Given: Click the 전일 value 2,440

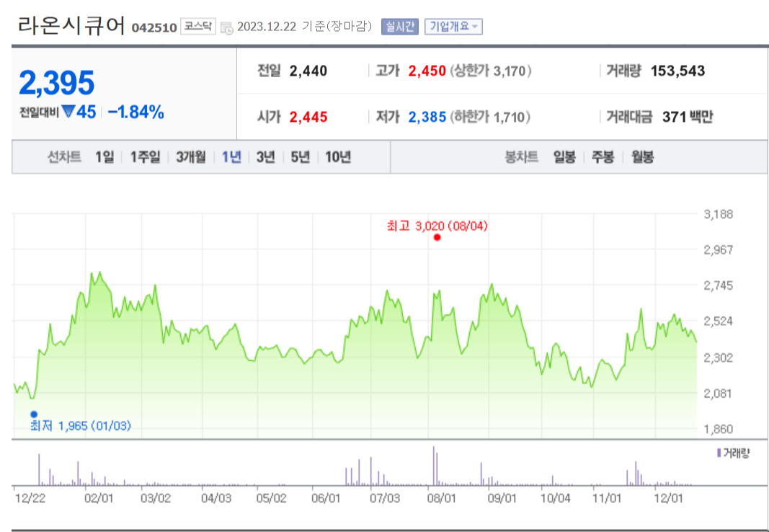Looking at the screenshot, I should (x=308, y=71).
